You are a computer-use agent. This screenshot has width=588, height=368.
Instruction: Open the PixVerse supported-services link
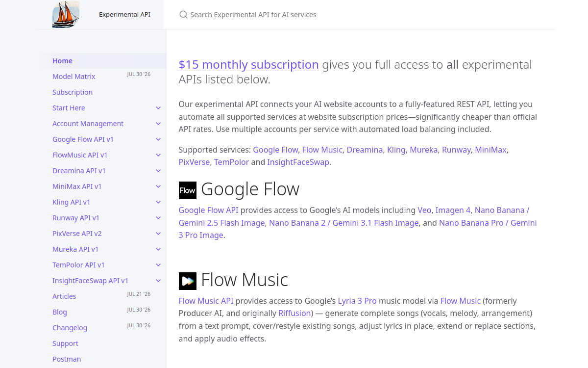(194, 162)
